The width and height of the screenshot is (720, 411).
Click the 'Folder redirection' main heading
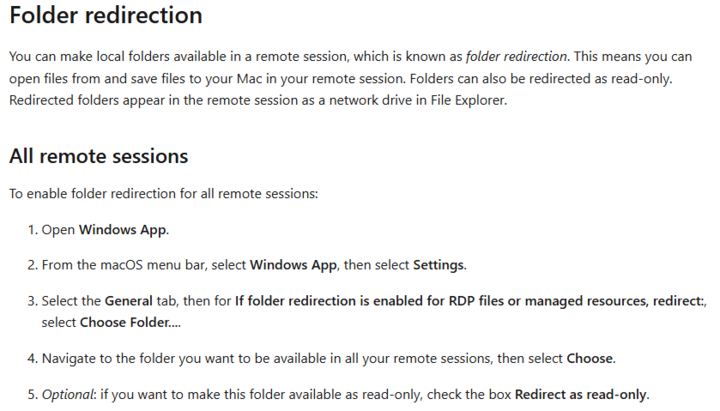[x=106, y=15]
